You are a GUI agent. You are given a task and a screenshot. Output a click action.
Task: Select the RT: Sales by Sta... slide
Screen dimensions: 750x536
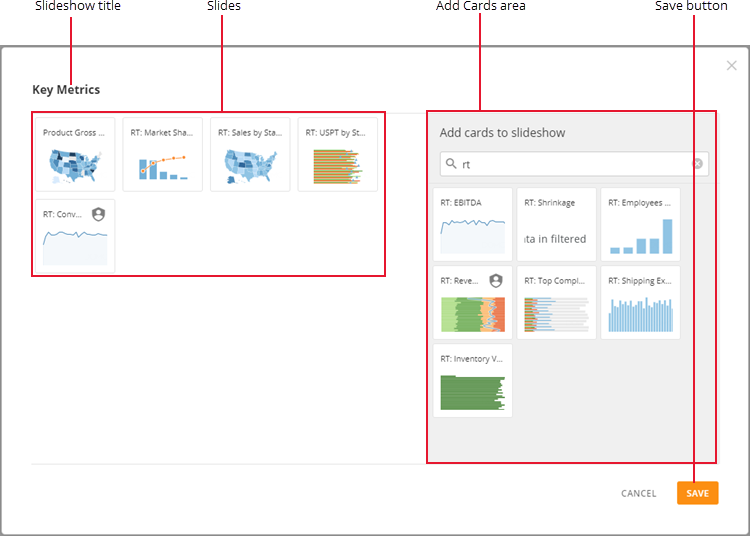(x=250, y=154)
